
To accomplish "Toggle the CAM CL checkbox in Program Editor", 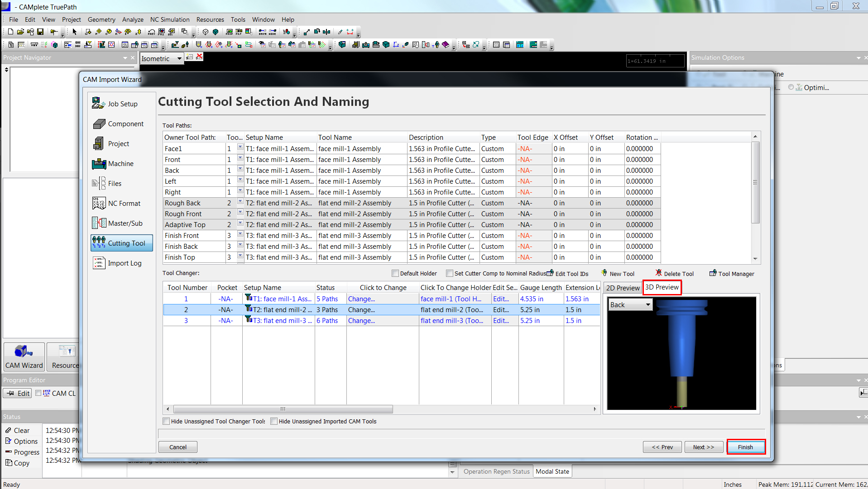I will coord(38,393).
